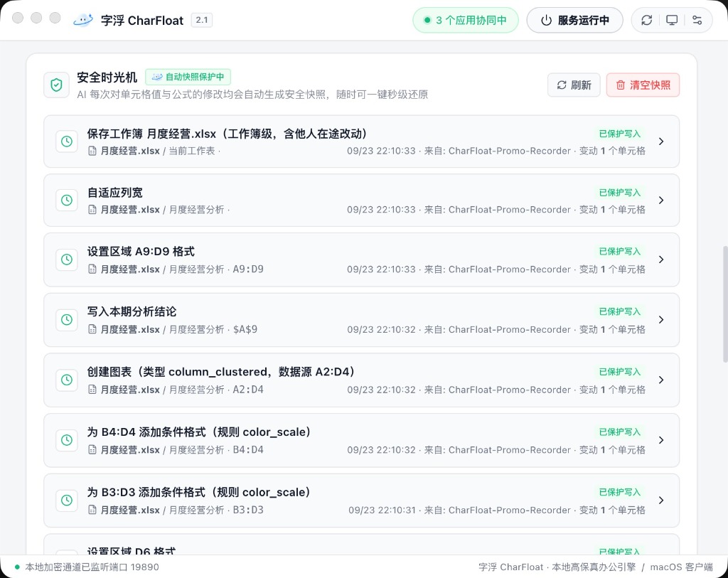Image resolution: width=728 pixels, height=578 pixels.
Task: Click the clock icon of 自适应列宽 row
Action: pos(67,200)
